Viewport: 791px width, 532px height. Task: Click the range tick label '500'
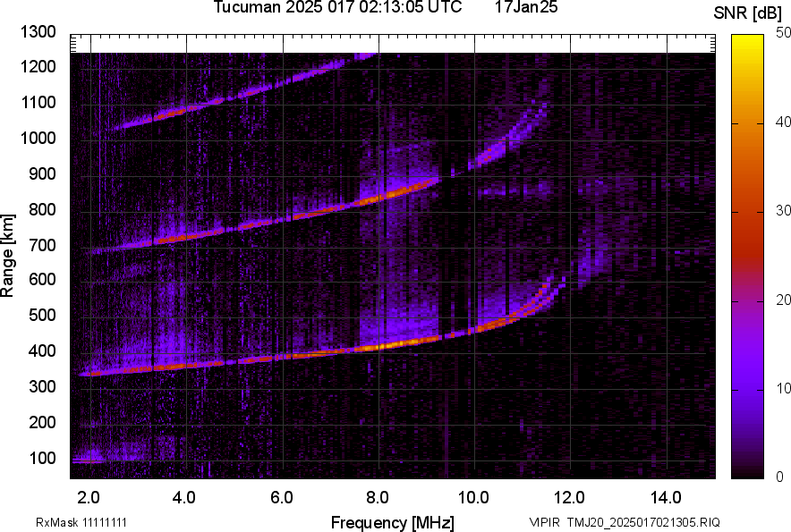42,315
